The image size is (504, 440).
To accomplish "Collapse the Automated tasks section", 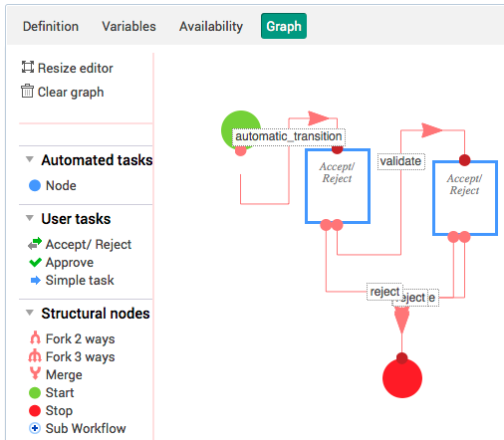I will 30,159.
